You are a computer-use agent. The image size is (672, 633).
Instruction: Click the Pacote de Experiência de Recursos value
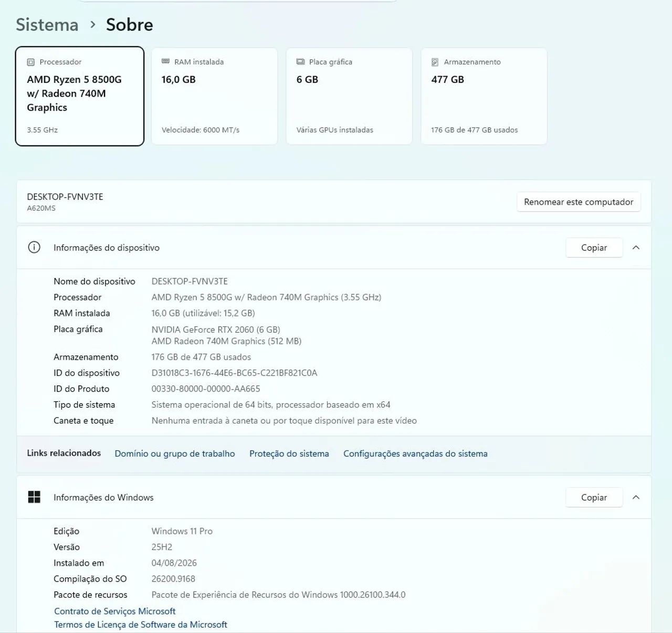[x=279, y=595]
